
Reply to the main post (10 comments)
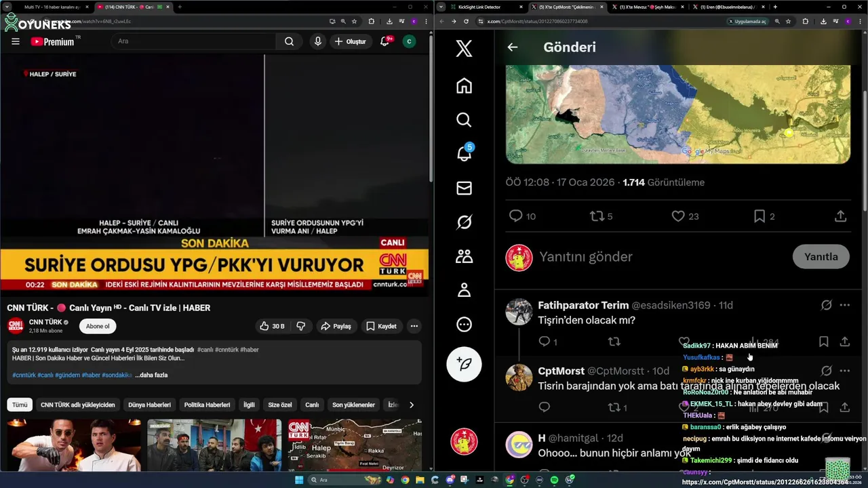pos(522,216)
